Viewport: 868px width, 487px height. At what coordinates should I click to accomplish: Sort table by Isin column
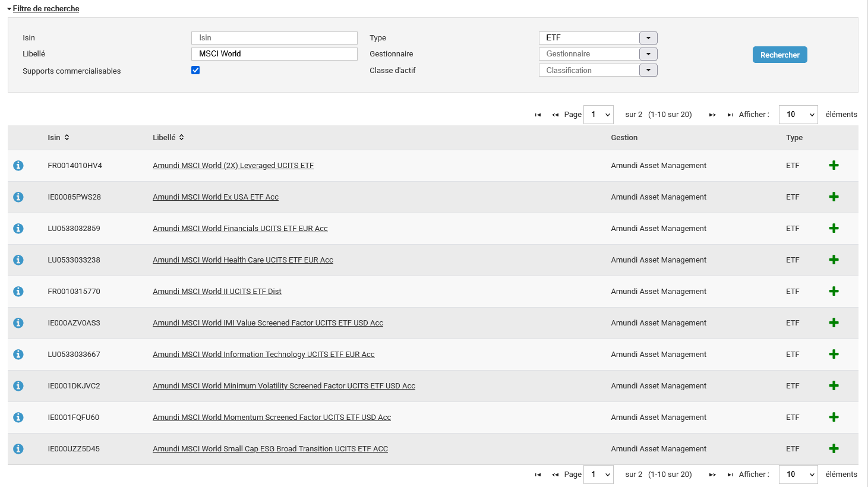59,138
